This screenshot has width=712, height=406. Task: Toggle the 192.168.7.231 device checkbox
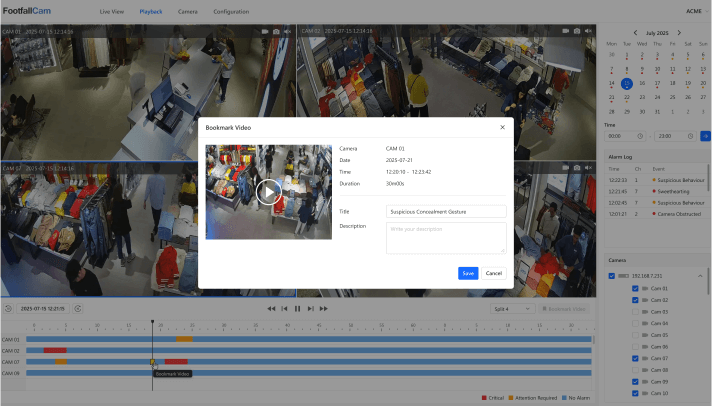612,276
